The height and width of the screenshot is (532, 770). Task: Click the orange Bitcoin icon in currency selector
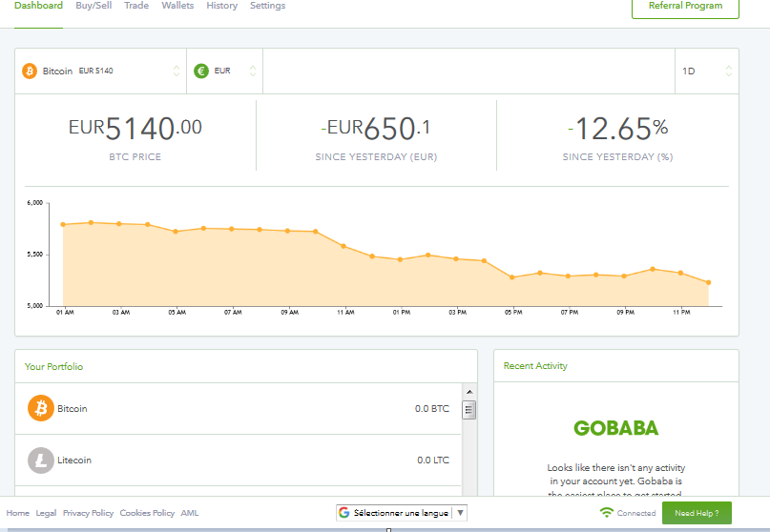30,72
